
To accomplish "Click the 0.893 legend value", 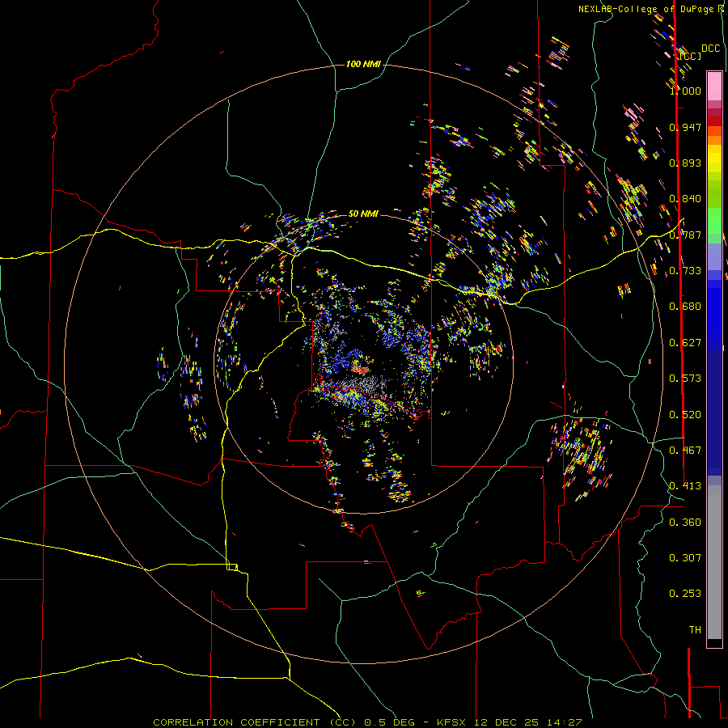I will [x=685, y=163].
